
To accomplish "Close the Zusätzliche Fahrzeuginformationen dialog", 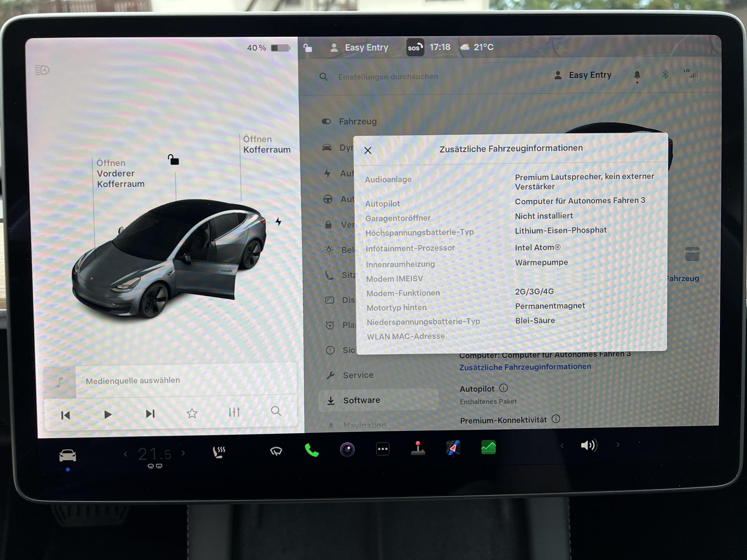I will [x=368, y=150].
